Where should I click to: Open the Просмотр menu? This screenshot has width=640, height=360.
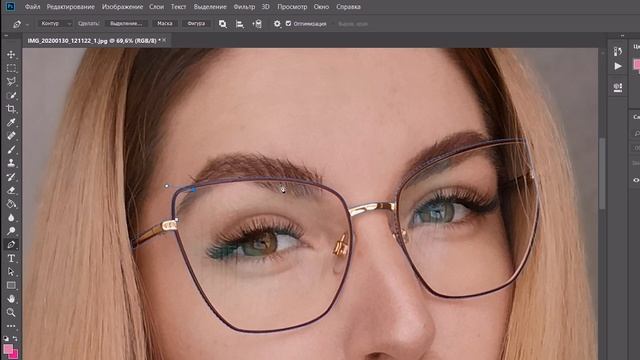(x=292, y=7)
